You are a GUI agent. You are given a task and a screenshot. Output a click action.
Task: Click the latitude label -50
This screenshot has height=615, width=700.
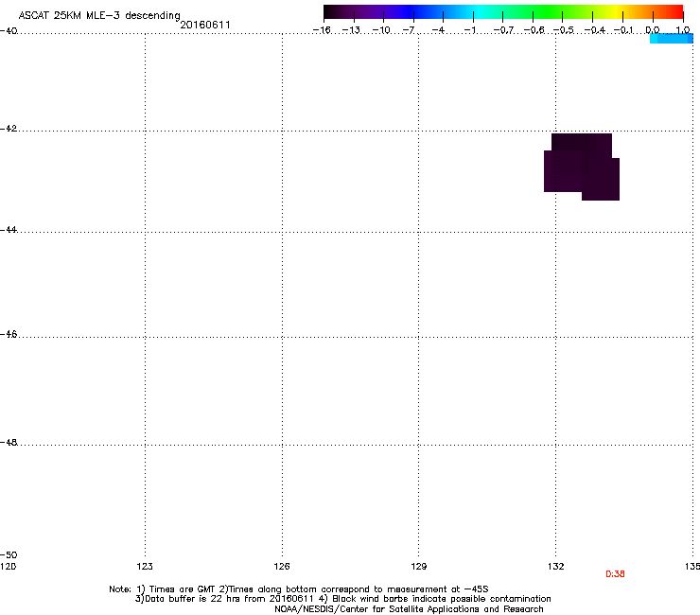tap(9, 555)
